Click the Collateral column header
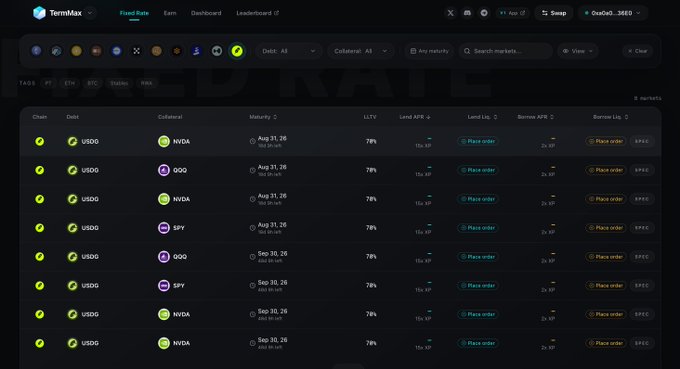The width and height of the screenshot is (680, 369). point(170,117)
